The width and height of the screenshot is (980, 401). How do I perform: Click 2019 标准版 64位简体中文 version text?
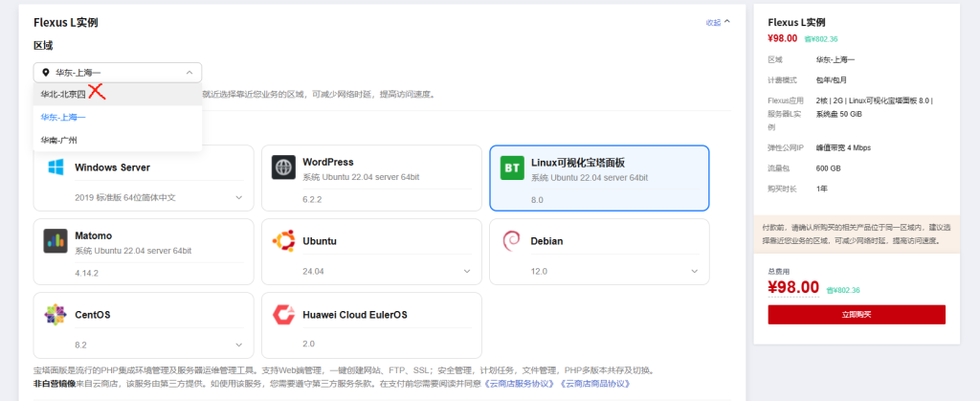(x=125, y=197)
